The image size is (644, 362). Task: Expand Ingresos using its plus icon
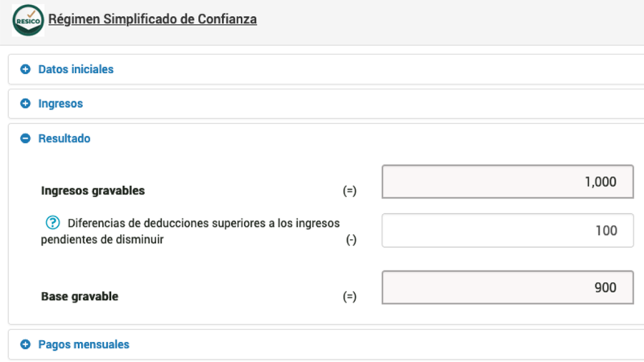tap(26, 104)
